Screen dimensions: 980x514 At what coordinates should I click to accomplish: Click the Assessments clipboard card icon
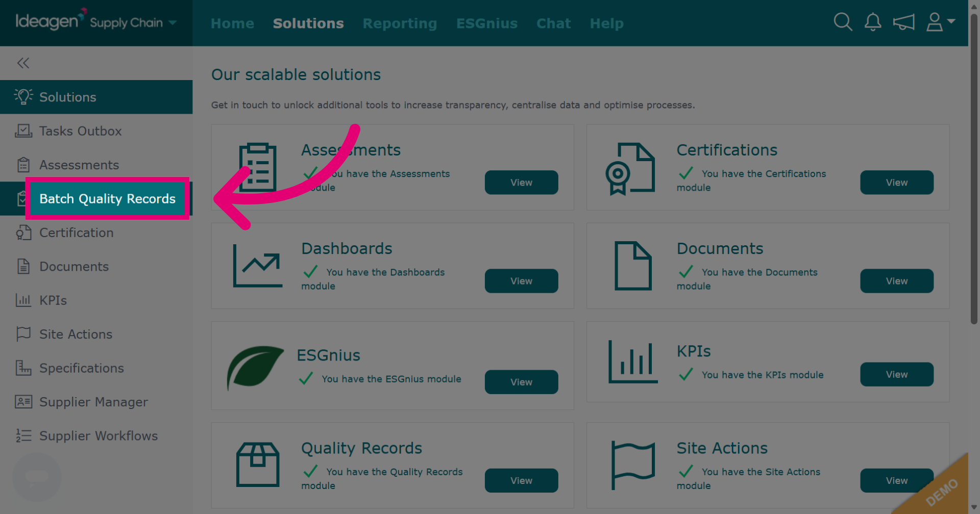[x=258, y=167]
